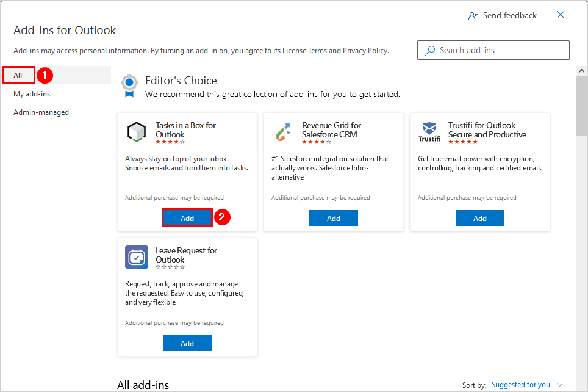Click the Editor's Choice ribbon badge icon
The height and width of the screenshot is (392, 588).
(129, 86)
